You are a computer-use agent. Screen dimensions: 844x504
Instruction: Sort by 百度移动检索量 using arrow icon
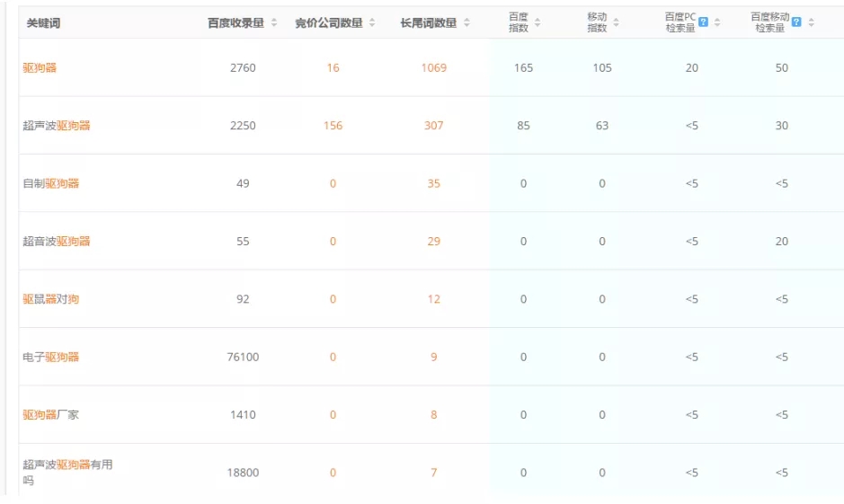coord(811,23)
